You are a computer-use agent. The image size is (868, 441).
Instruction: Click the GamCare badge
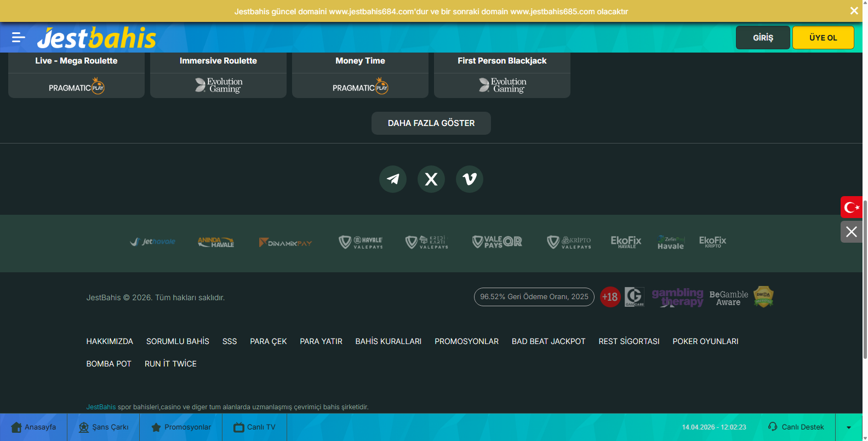(x=635, y=297)
